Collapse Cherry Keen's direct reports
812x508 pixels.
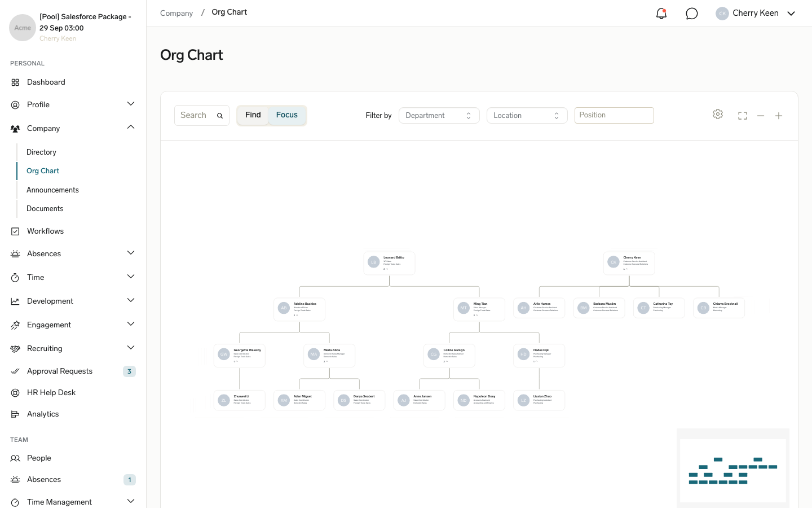pos(625,269)
